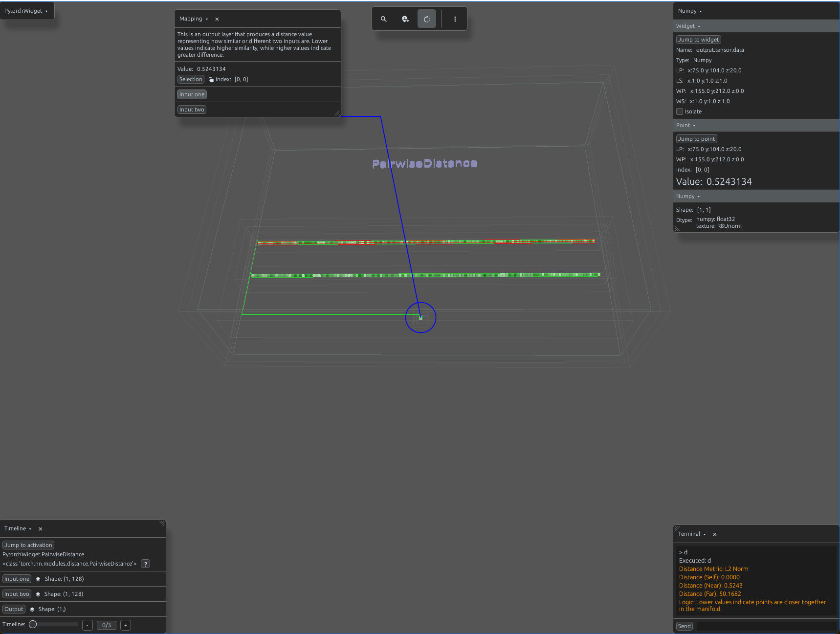Image resolution: width=840 pixels, height=634 pixels.
Task: Click the layers icon next to Input one
Action: [x=38, y=579]
